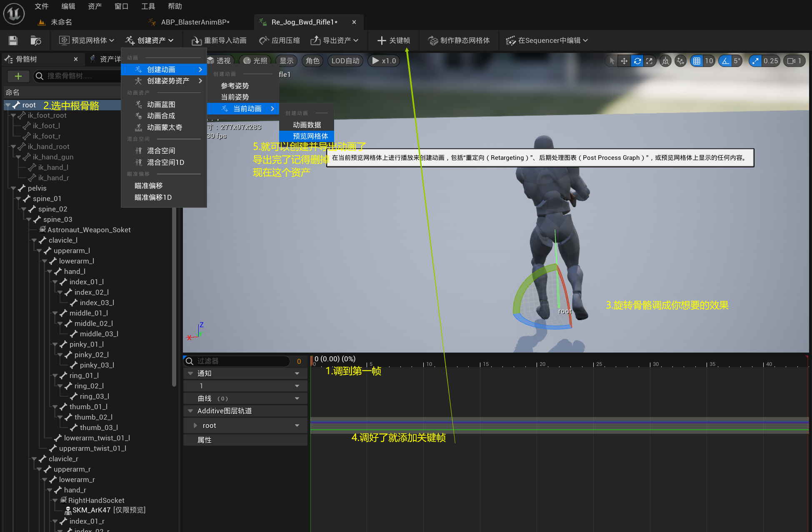Open scale snap value 0.25
The image size is (812, 532).
pyautogui.click(x=771, y=61)
